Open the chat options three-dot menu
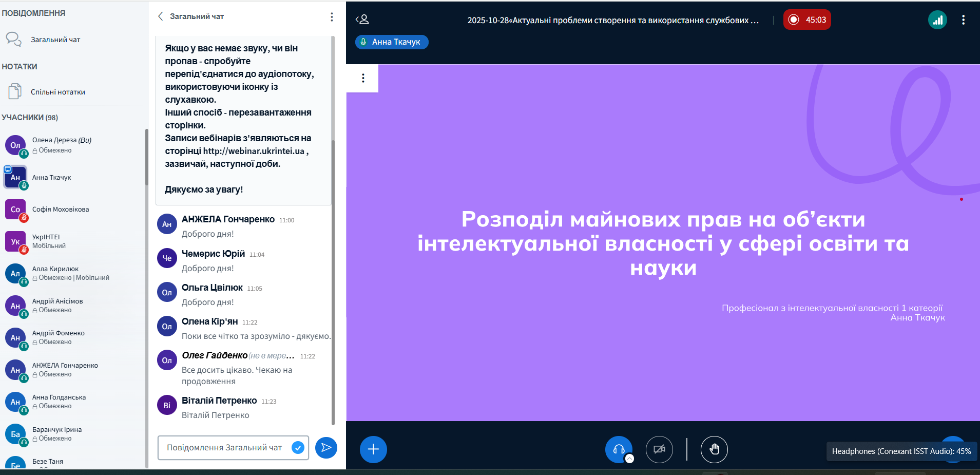This screenshot has width=980, height=475. (x=332, y=17)
